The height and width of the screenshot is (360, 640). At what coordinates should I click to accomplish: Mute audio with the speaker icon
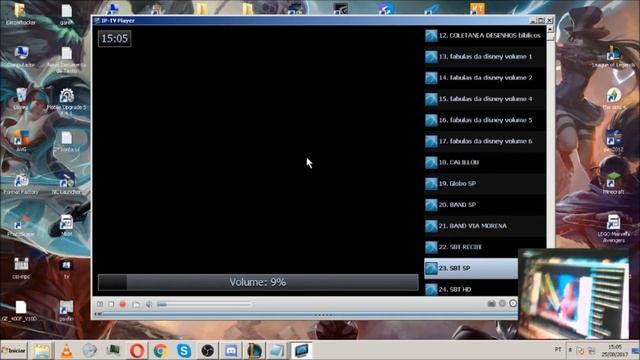[x=149, y=304]
